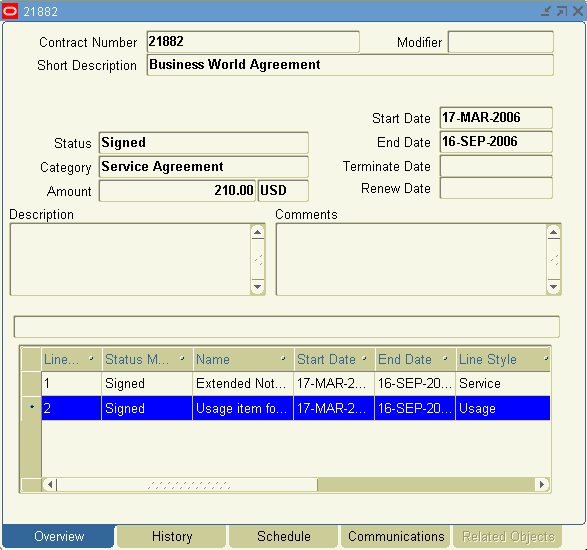587x550 pixels.
Task: Click the Usage item fo... name cell
Action: pos(243,408)
